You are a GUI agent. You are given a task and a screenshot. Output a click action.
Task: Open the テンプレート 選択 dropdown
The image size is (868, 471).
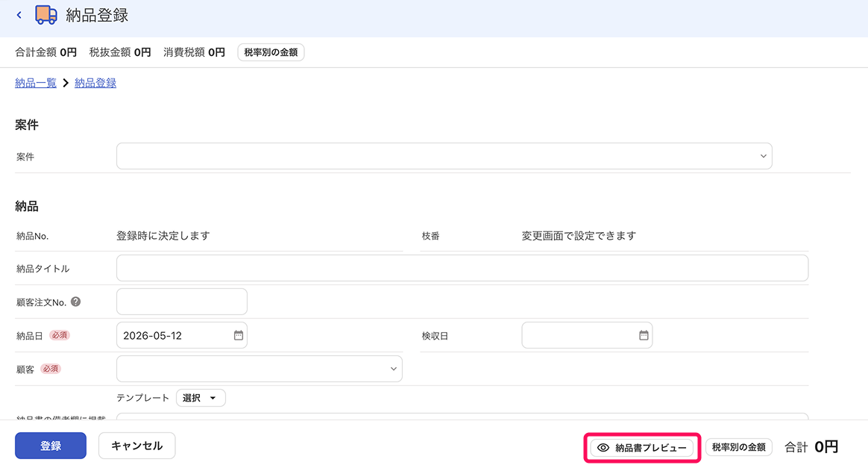[x=201, y=398]
